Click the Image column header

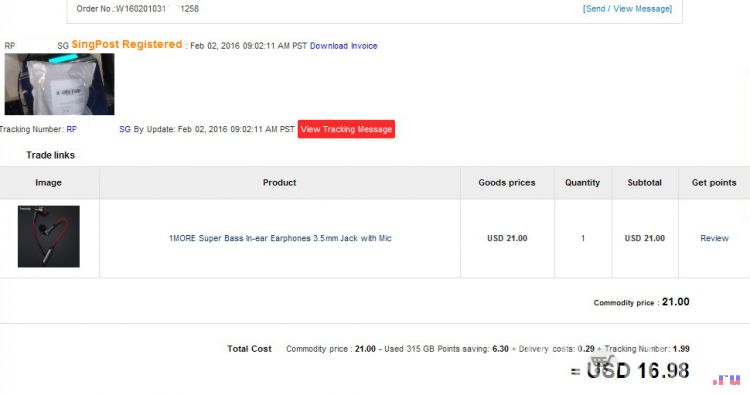[48, 183]
